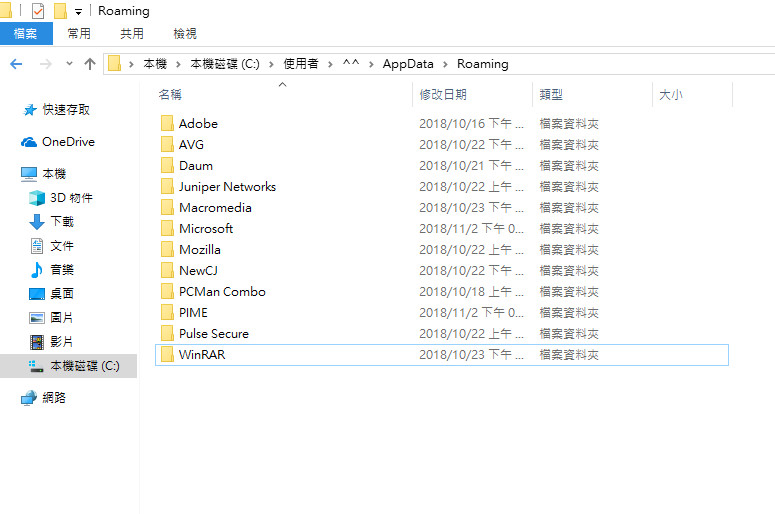
Task: Sort by 名稱 column header
Action: coord(171,95)
